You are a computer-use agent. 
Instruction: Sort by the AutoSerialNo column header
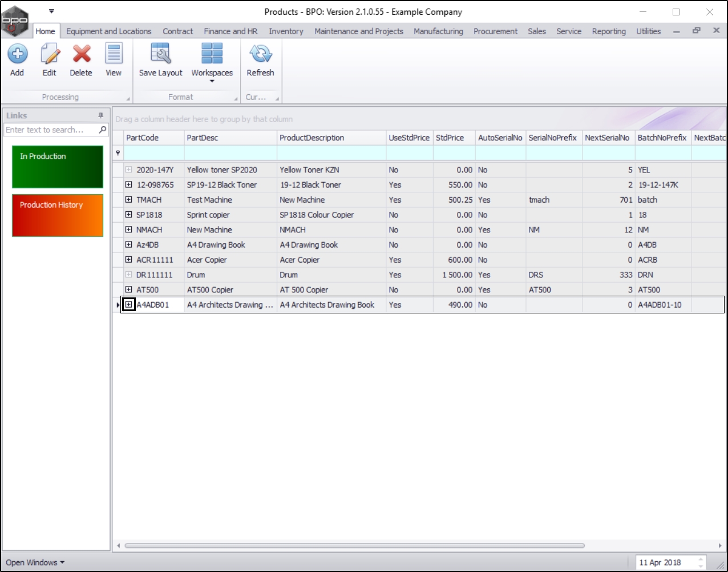pyautogui.click(x=500, y=138)
